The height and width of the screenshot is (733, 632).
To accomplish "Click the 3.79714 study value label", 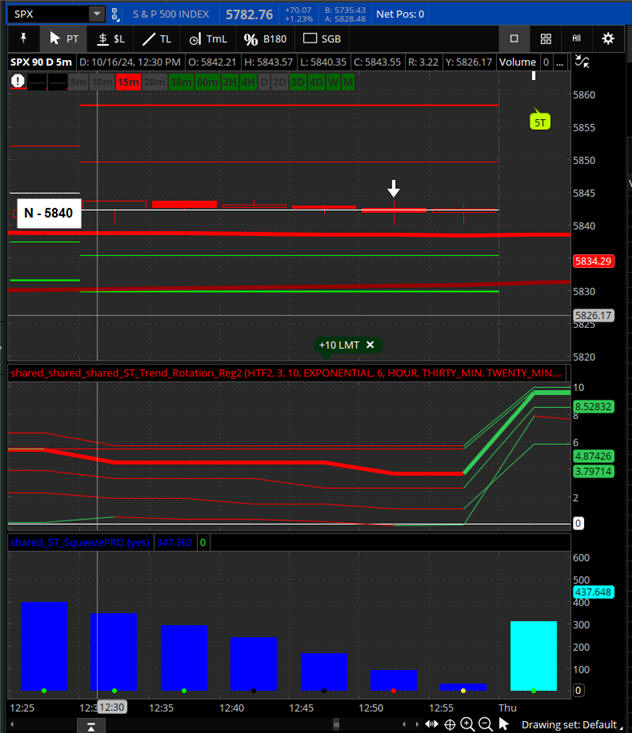I will point(593,471).
